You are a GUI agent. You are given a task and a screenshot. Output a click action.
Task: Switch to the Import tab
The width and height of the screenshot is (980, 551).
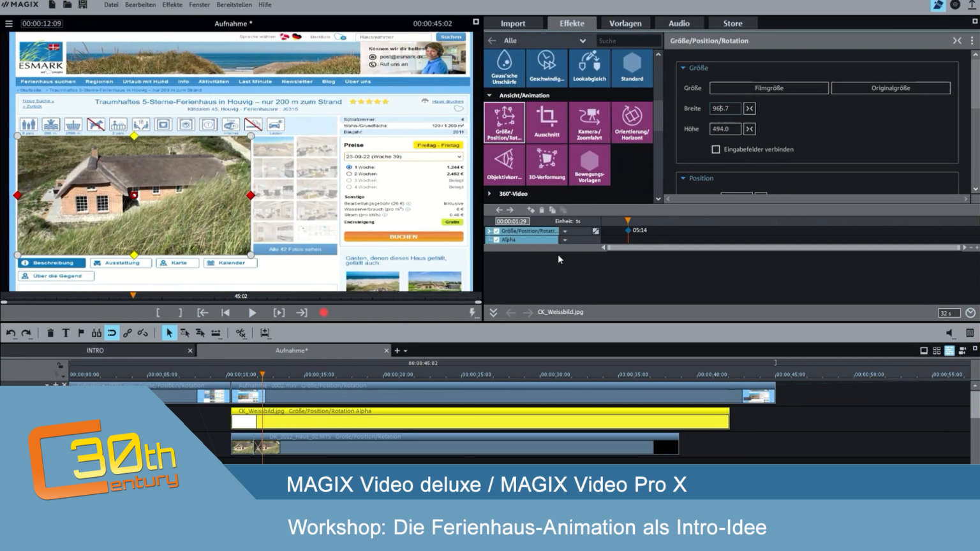click(x=513, y=24)
